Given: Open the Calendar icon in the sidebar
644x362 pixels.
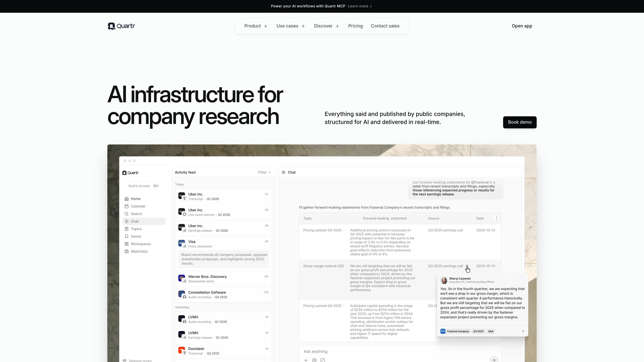Looking at the screenshot, I should (x=126, y=206).
